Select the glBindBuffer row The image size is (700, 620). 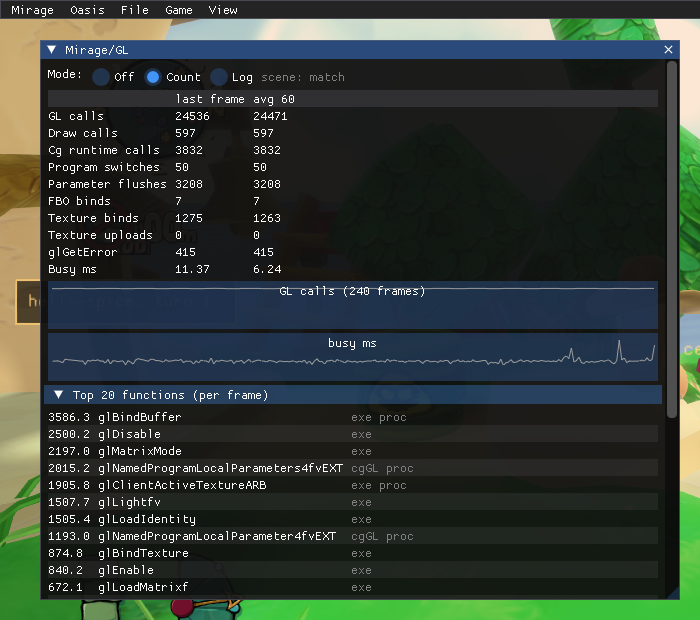[x=353, y=417]
